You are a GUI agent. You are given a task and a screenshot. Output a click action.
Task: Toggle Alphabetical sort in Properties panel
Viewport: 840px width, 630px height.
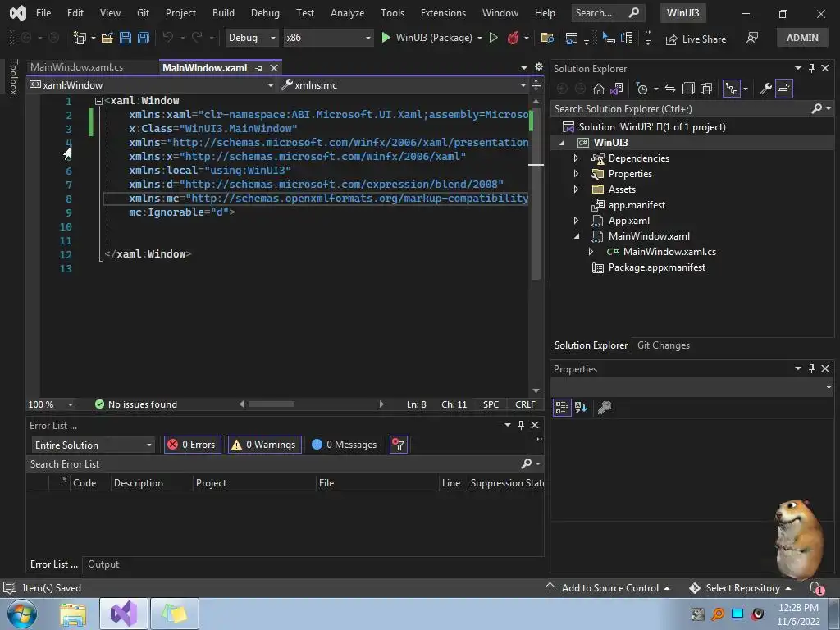pyautogui.click(x=581, y=408)
